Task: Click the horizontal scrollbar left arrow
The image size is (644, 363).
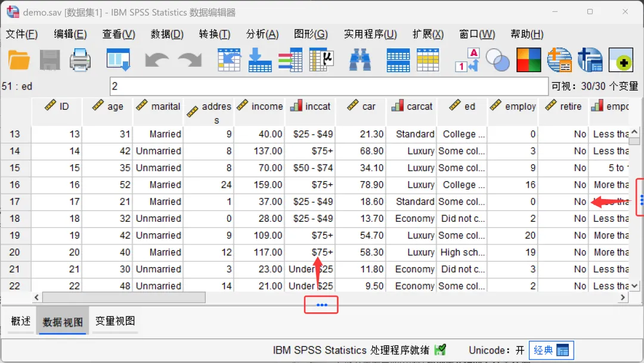Action: (x=36, y=297)
